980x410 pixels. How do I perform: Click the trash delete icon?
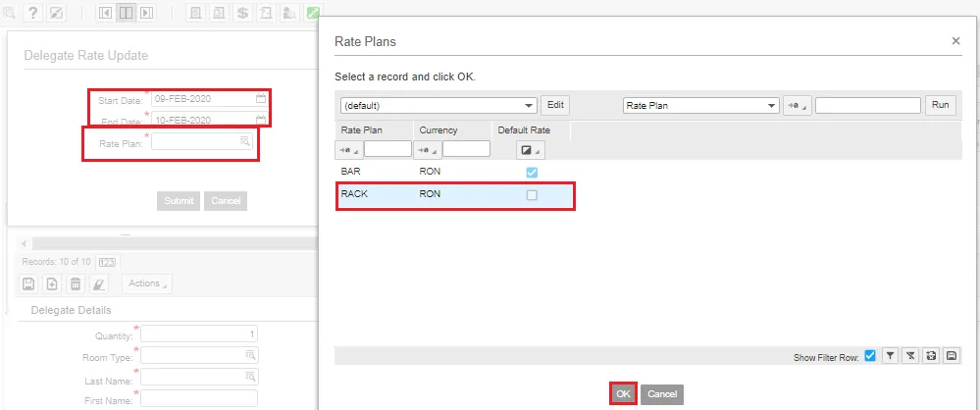coord(75,283)
